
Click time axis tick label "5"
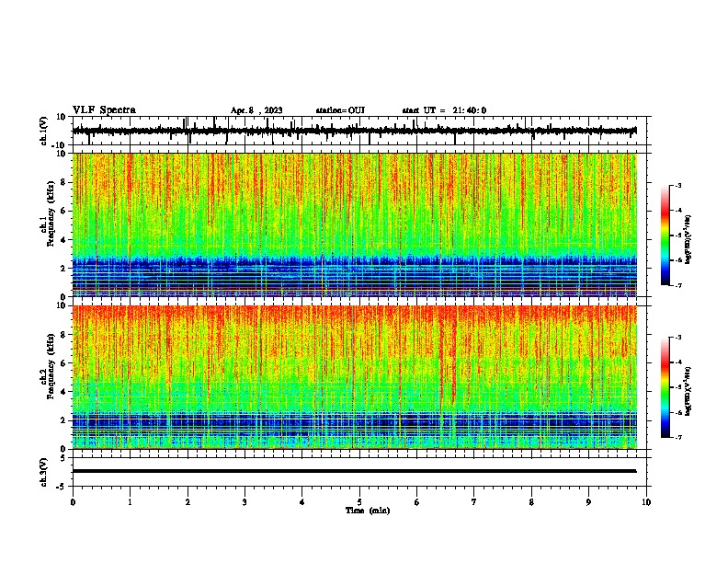tap(359, 502)
